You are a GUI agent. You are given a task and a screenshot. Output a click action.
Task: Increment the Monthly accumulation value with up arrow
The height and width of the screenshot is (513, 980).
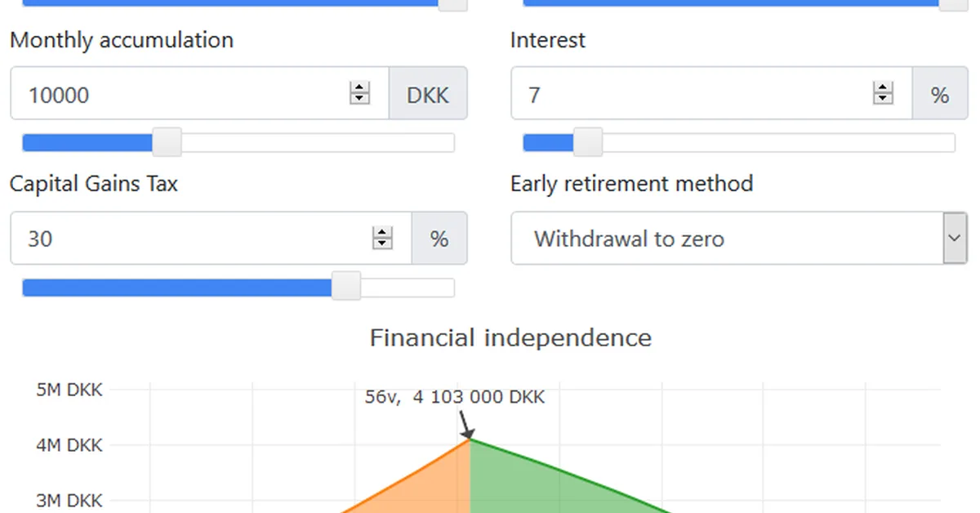tap(360, 87)
